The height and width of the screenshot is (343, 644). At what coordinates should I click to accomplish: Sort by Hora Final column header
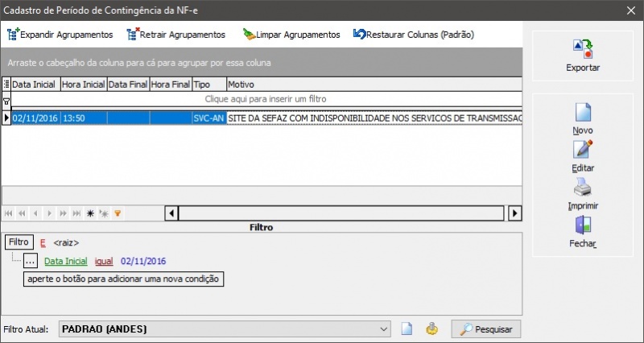tap(171, 85)
